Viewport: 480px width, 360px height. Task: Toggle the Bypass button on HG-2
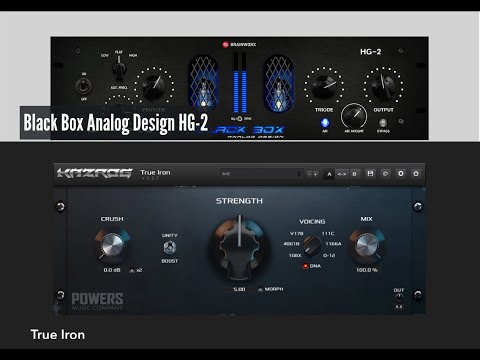coord(383,123)
